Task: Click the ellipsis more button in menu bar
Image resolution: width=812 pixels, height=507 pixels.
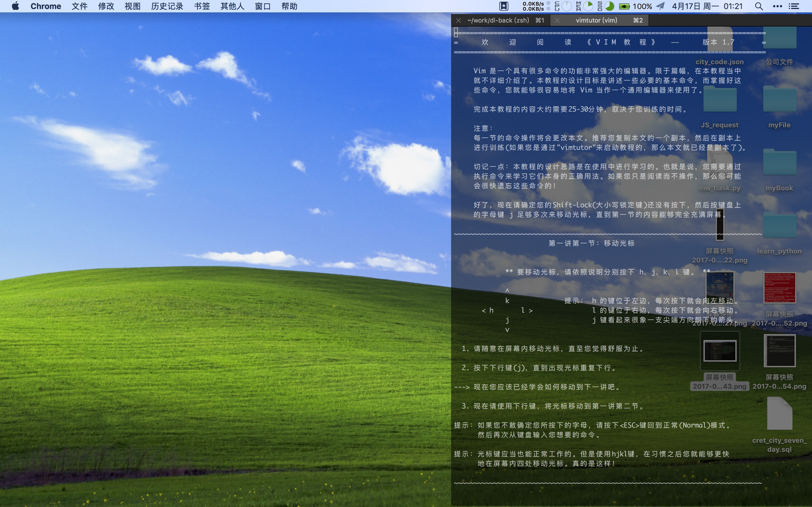Action: [778, 6]
